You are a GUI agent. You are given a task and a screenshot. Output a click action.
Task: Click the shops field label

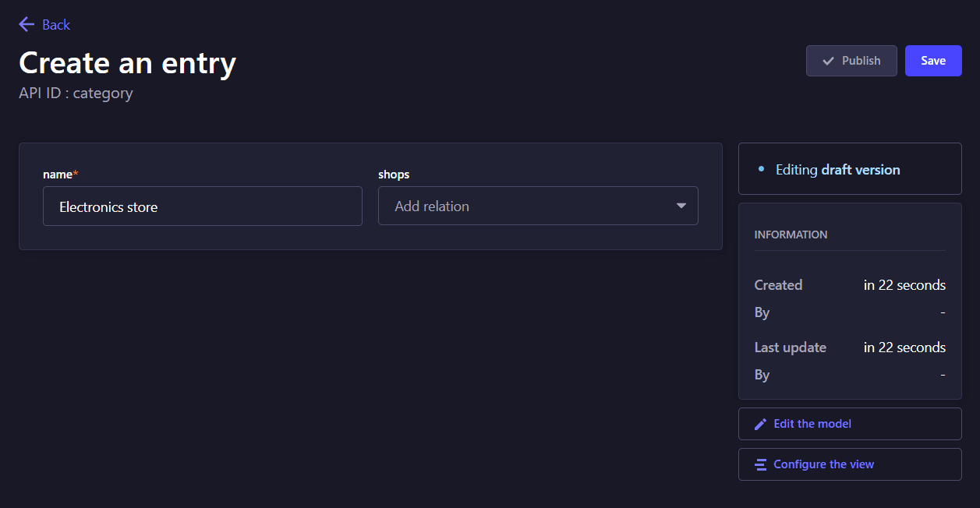pos(394,175)
